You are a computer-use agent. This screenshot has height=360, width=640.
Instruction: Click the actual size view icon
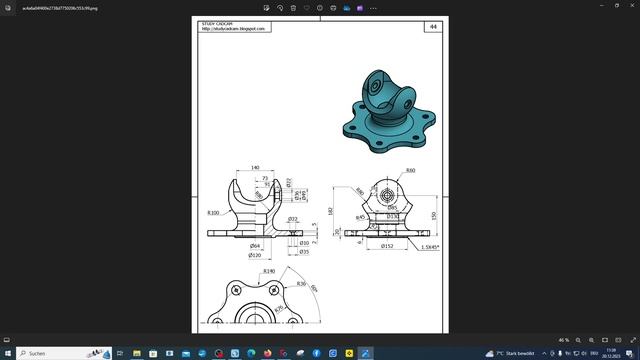pos(618,340)
